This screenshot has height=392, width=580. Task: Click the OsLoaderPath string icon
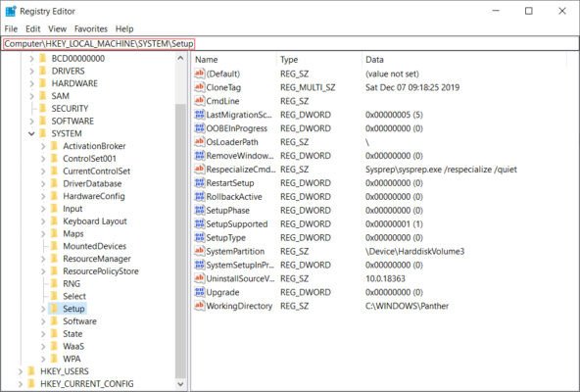tap(200, 142)
